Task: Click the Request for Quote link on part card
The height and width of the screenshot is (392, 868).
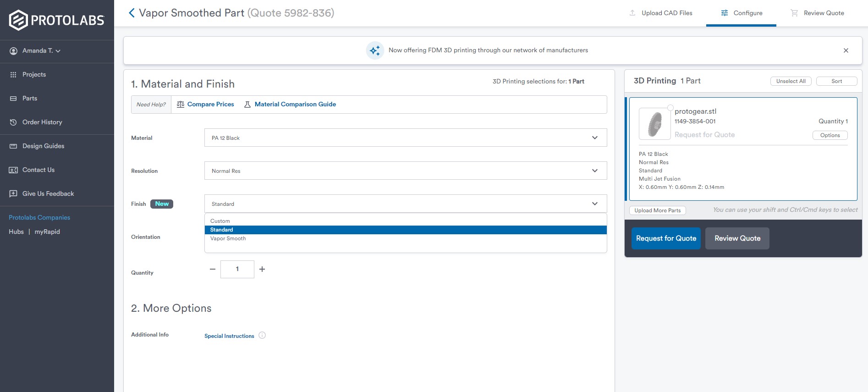Action: [x=704, y=135]
